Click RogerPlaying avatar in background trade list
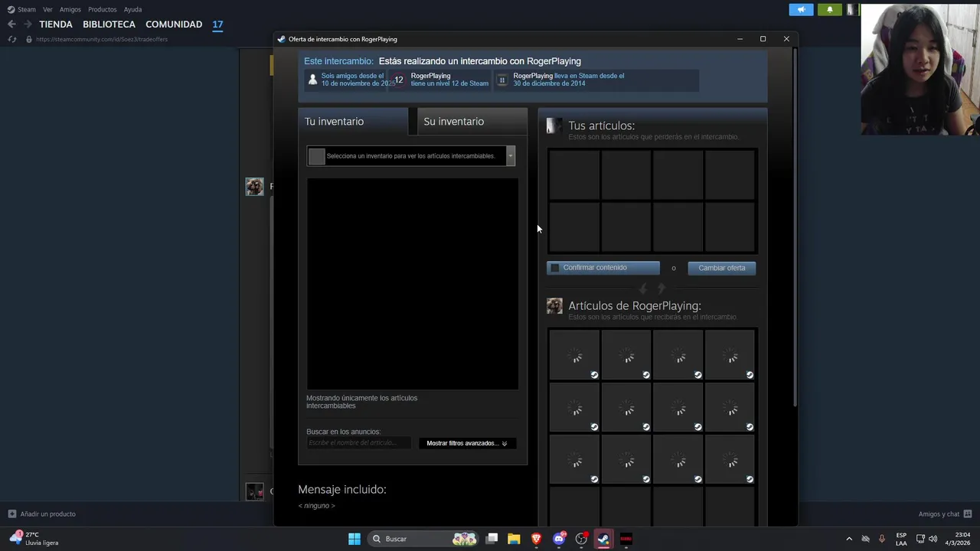The width and height of the screenshot is (980, 551). coord(254,186)
